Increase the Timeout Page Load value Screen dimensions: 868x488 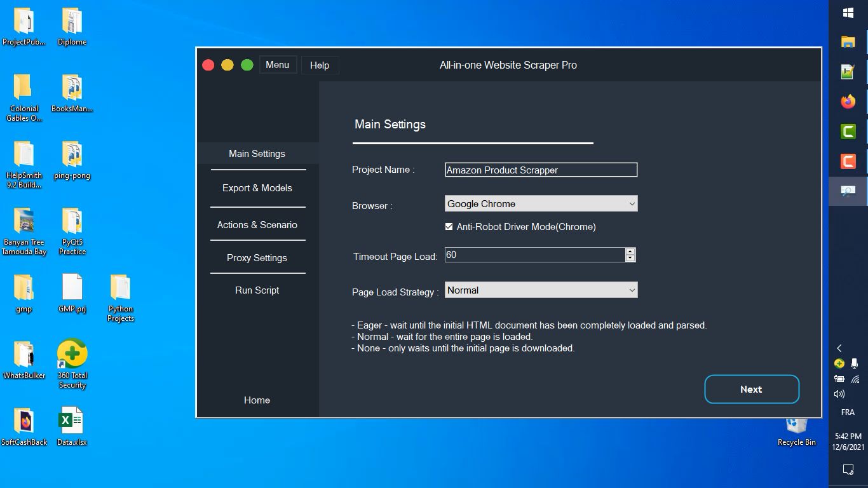[630, 251]
